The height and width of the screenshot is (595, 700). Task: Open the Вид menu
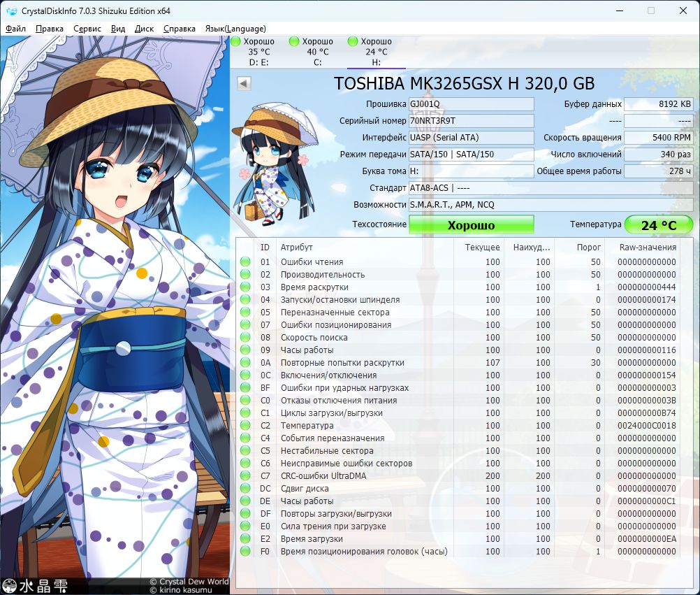pos(118,29)
